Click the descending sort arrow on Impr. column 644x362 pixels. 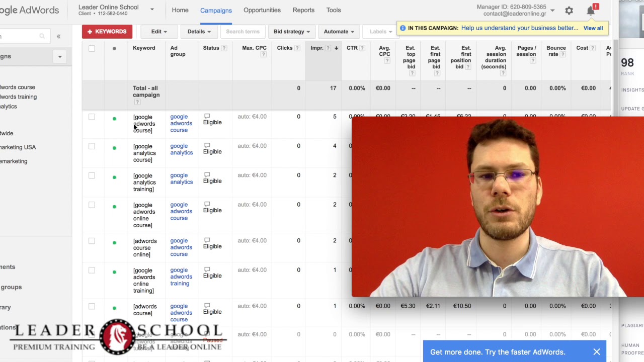point(336,47)
